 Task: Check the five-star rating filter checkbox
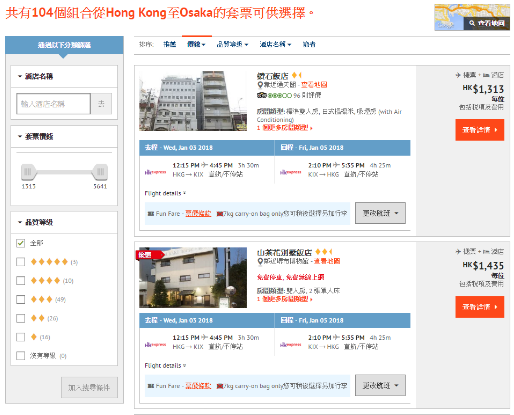tap(21, 262)
